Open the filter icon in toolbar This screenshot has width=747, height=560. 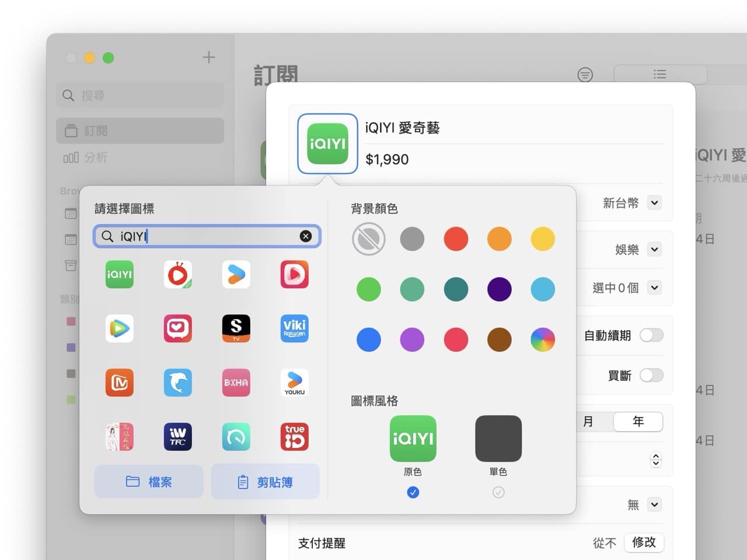click(x=585, y=75)
